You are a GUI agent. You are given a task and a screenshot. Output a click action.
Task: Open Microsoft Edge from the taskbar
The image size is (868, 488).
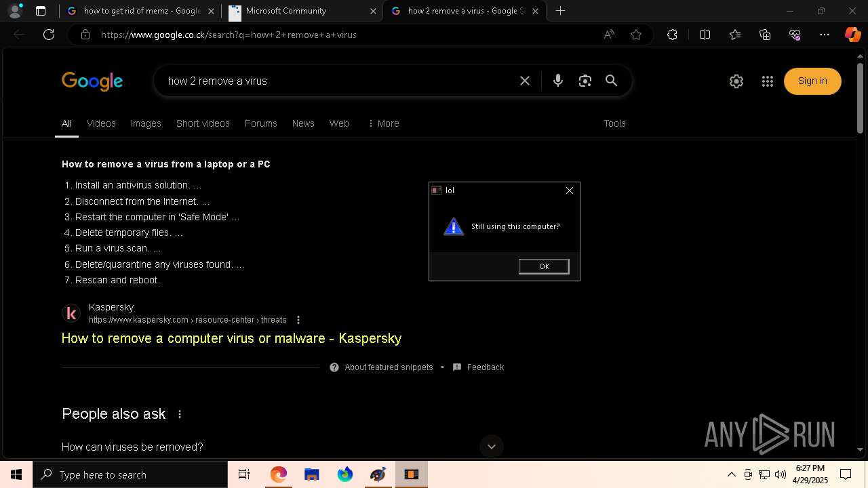279,474
